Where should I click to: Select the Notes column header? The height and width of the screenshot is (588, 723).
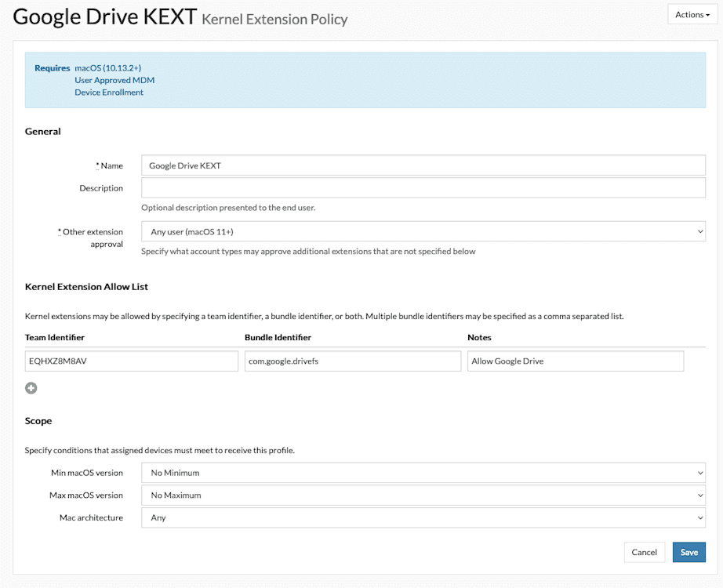click(479, 338)
